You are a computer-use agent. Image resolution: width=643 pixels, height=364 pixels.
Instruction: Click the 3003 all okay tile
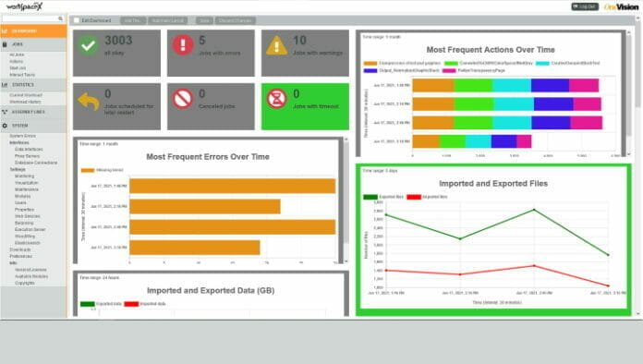pyautogui.click(x=117, y=53)
